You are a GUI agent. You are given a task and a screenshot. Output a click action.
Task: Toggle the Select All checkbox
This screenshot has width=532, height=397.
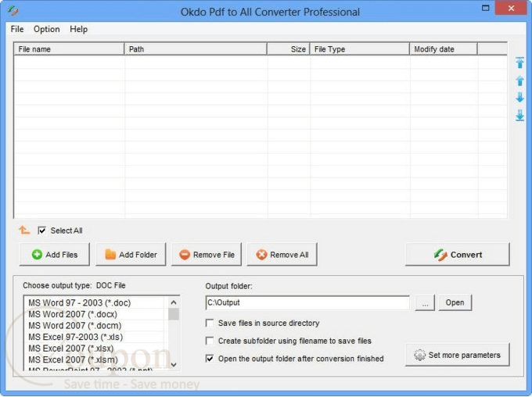(42, 231)
